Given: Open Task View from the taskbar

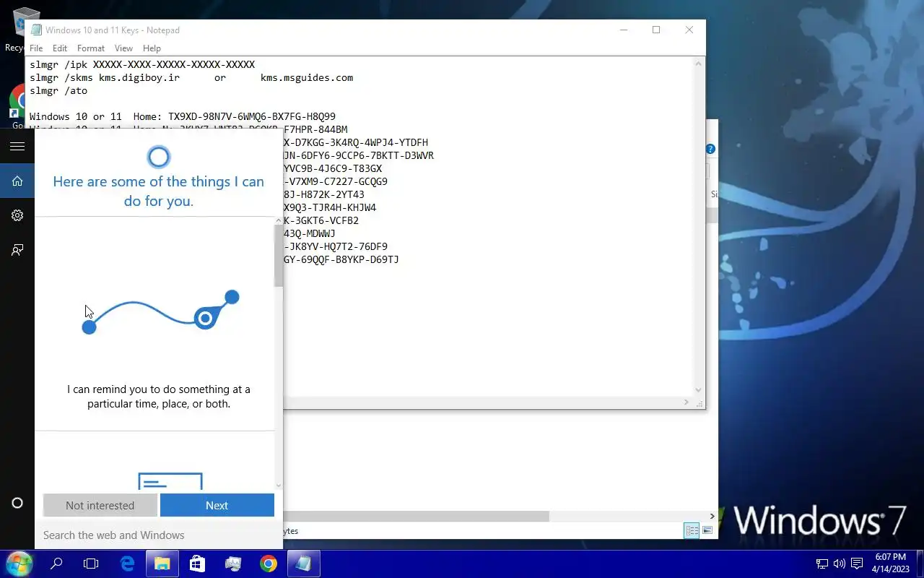Looking at the screenshot, I should click(91, 564).
